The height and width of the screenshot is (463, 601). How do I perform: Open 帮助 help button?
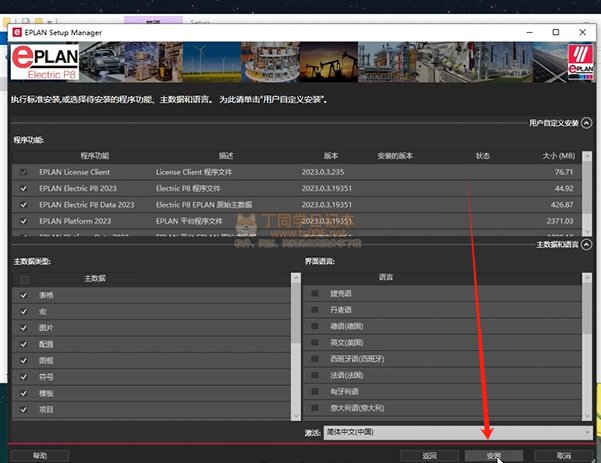[40, 455]
